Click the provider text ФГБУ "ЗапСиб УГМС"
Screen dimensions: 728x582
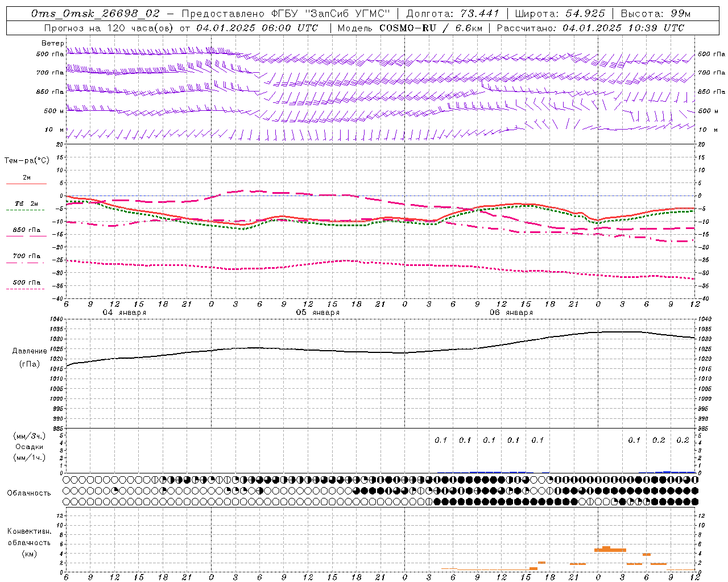330,14
